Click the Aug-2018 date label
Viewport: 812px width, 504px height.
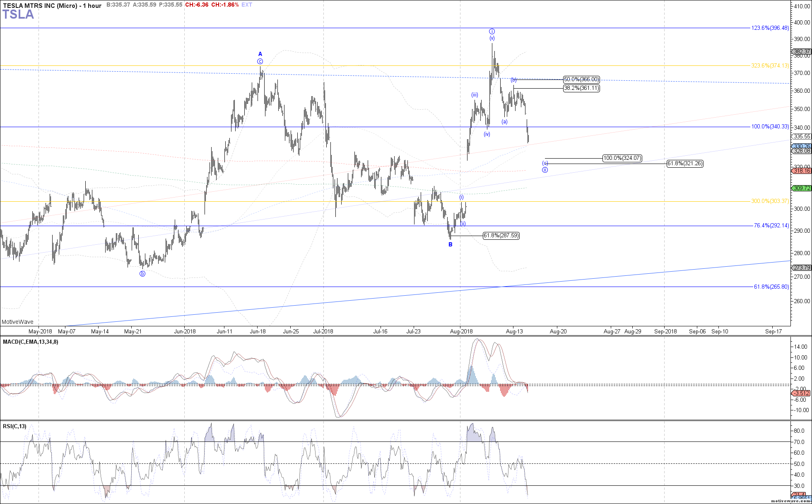coord(461,331)
